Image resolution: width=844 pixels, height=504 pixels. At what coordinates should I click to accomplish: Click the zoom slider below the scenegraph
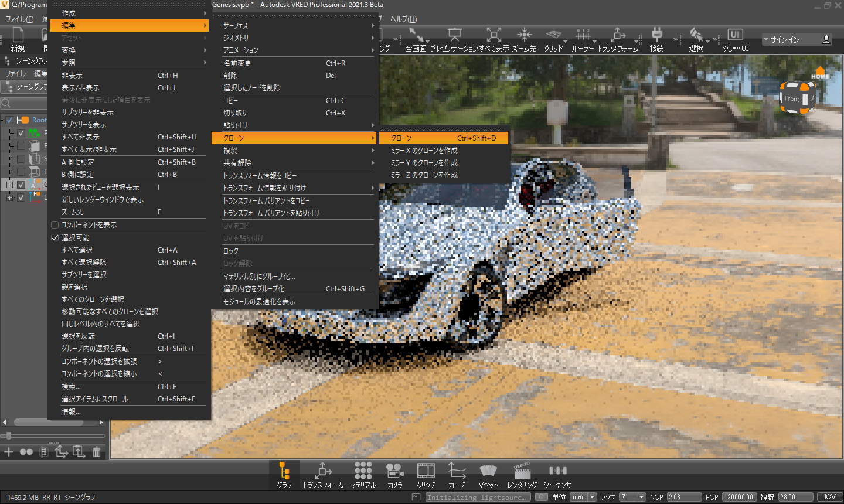9,436
